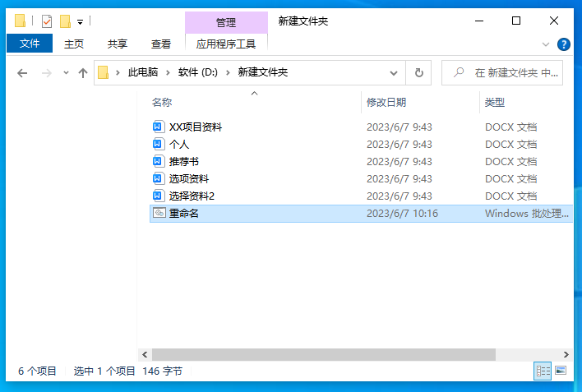The image size is (582, 392).
Task: Click the batch file icon of 重命名
Action: (159, 213)
